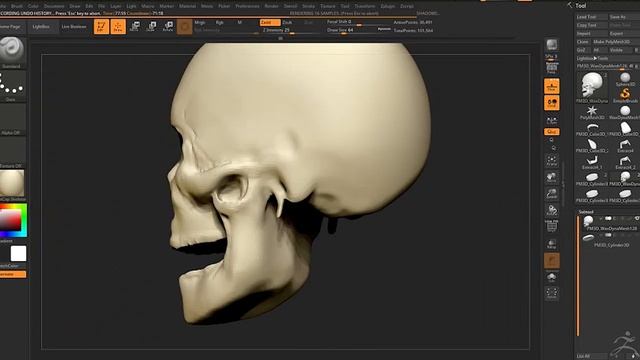Activate Edit mode in the top shelf
The image size is (640, 360).
point(101,27)
